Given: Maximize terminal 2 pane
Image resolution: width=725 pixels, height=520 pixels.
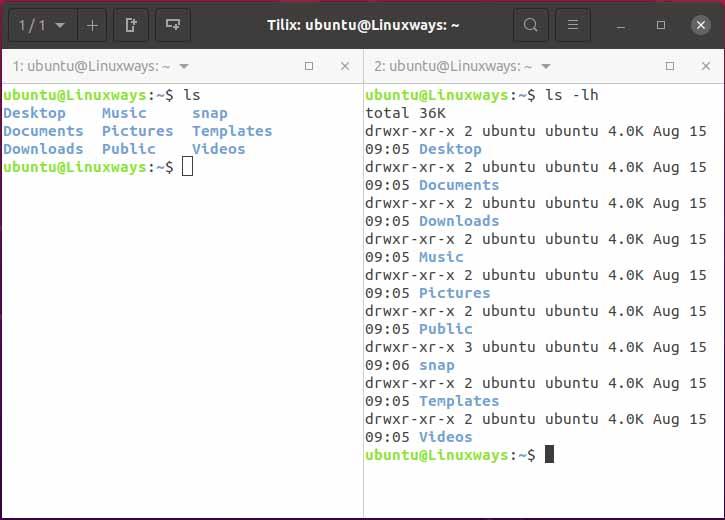Looking at the screenshot, I should pyautogui.click(x=670, y=66).
